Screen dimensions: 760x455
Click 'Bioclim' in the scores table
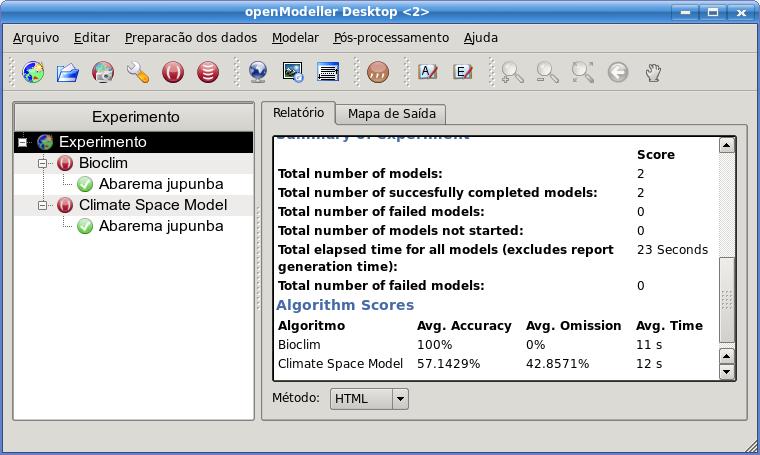coord(299,345)
